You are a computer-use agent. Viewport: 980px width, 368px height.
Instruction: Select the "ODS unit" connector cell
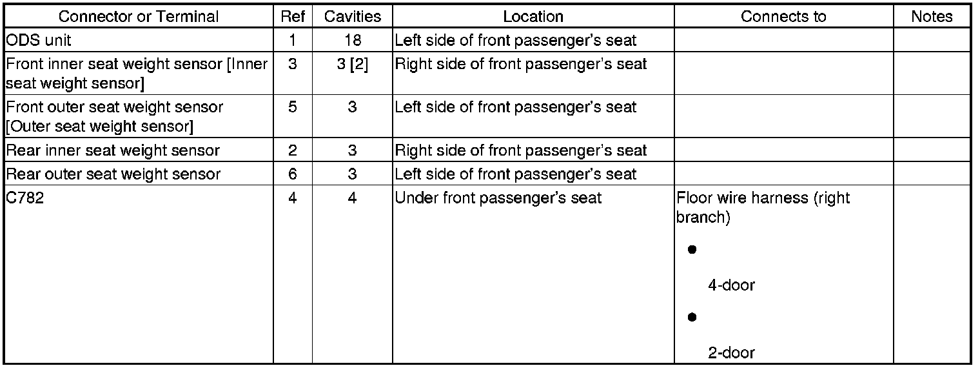pos(39,41)
